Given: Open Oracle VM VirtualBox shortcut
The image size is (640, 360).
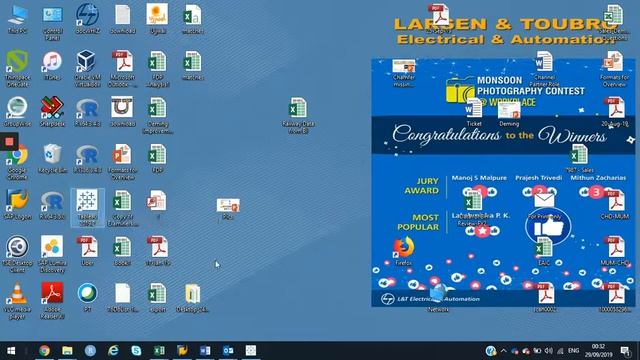Looking at the screenshot, I should click(87, 69).
